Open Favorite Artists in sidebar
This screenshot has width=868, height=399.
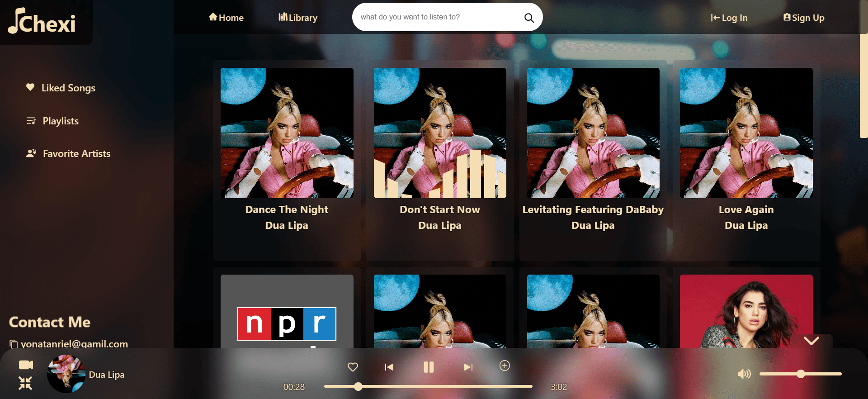(x=76, y=153)
